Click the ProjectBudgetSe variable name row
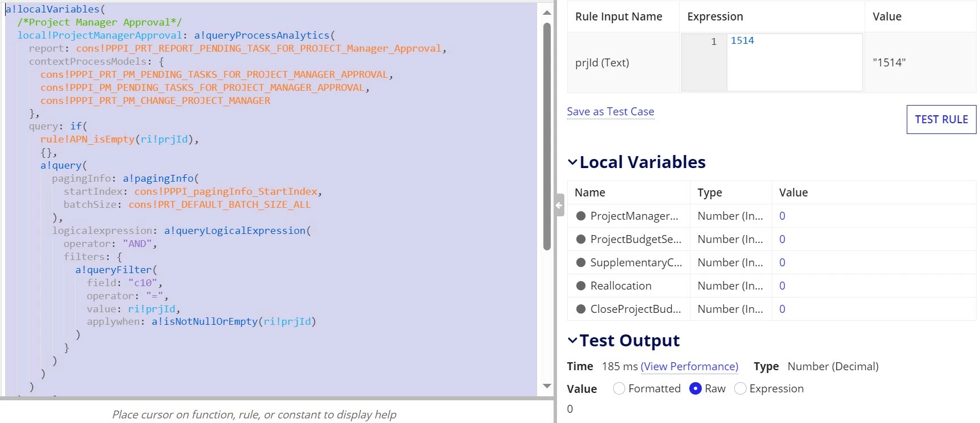980x423 pixels. (x=636, y=239)
